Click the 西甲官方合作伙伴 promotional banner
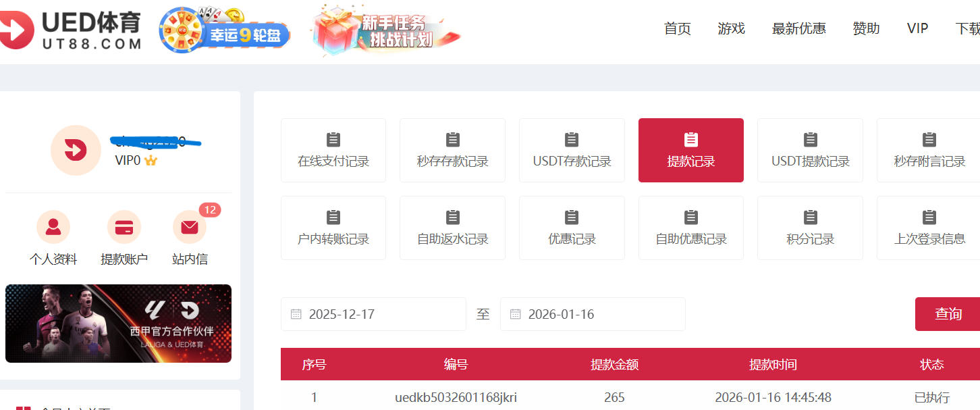980x410 pixels. click(x=119, y=323)
